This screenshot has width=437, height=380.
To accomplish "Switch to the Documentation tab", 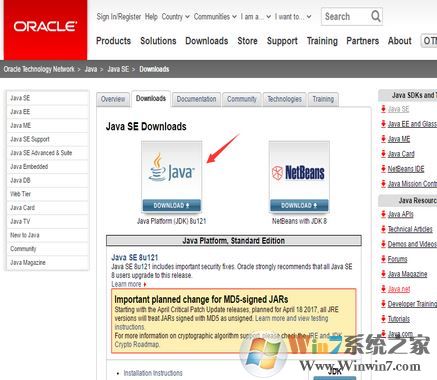I will tap(196, 99).
